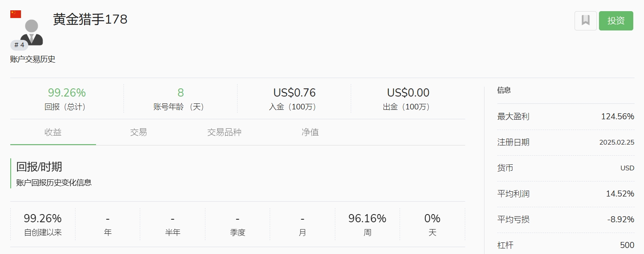Image resolution: width=644 pixels, height=254 pixels.
Task: Select the 自创建以来 return period
Action: coord(43,225)
